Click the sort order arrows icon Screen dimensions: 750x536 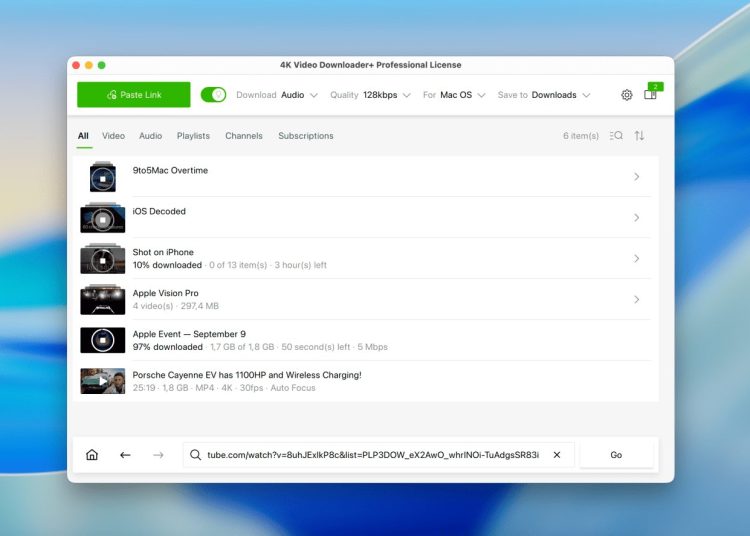click(x=639, y=136)
